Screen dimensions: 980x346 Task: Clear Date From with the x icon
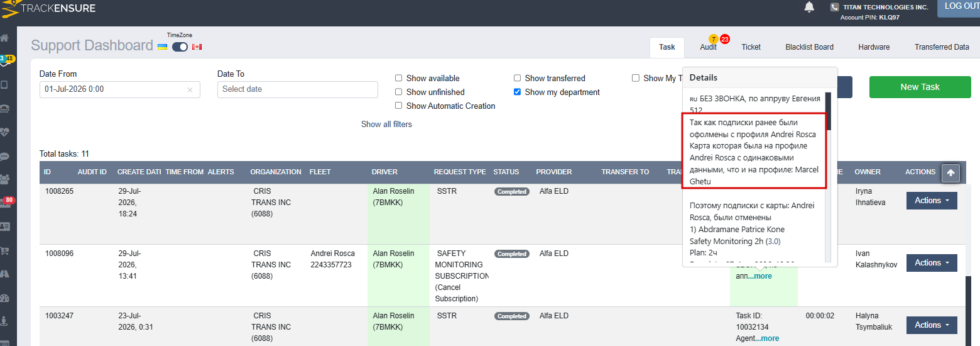(190, 90)
